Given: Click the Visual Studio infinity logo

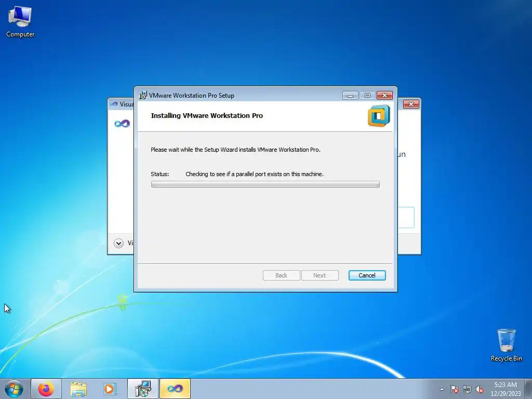Looking at the screenshot, I should click(x=122, y=123).
